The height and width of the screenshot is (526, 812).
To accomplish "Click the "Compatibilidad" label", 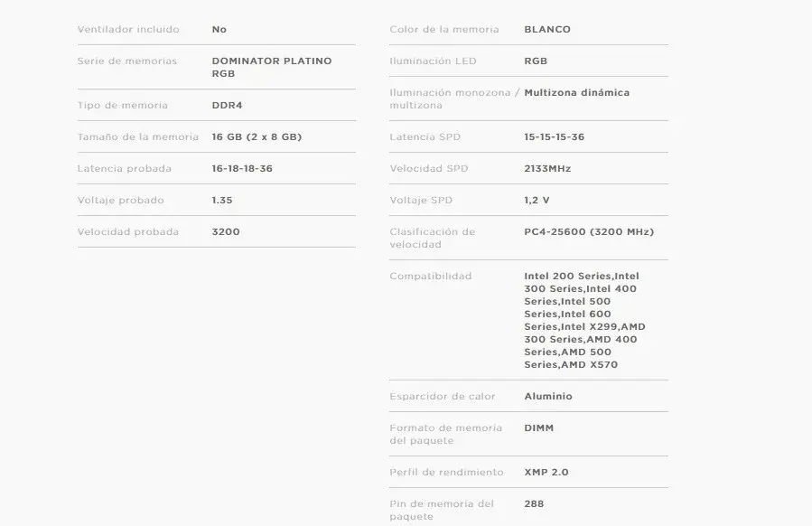I will [430, 277].
